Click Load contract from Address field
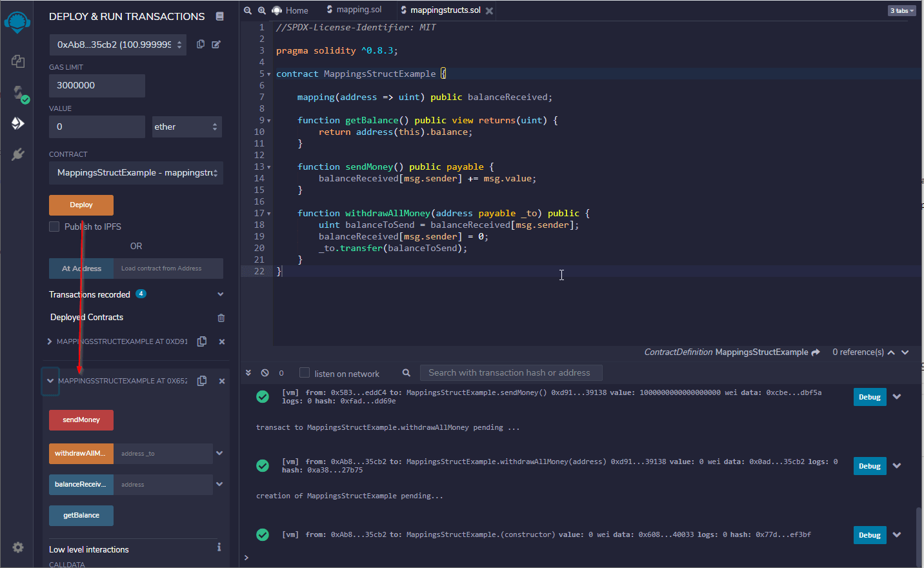The image size is (924, 568). 168,269
